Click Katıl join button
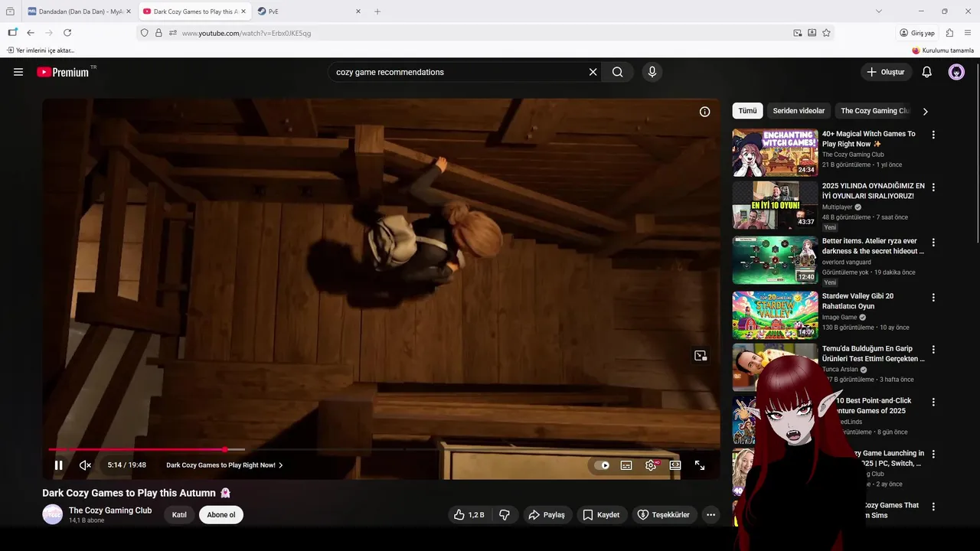Screen dimensions: 980x551 point(179,515)
